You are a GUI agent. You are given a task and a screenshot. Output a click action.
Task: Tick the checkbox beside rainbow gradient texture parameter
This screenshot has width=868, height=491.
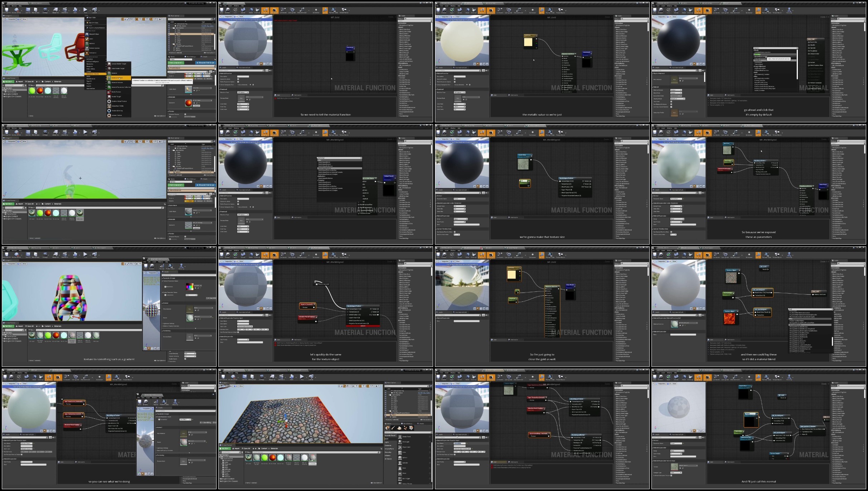165,287
